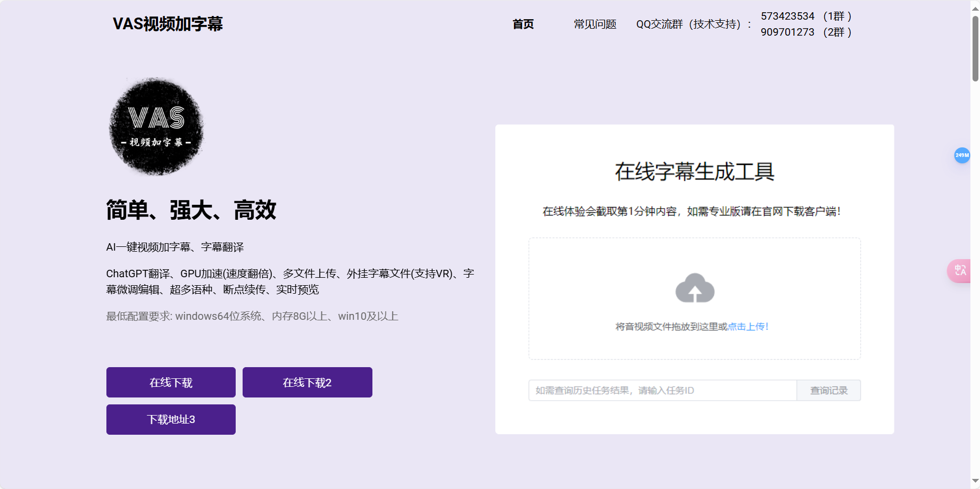Viewport: 980px width, 489px height.
Task: Click the 查询记录 query button
Action: [x=828, y=390]
